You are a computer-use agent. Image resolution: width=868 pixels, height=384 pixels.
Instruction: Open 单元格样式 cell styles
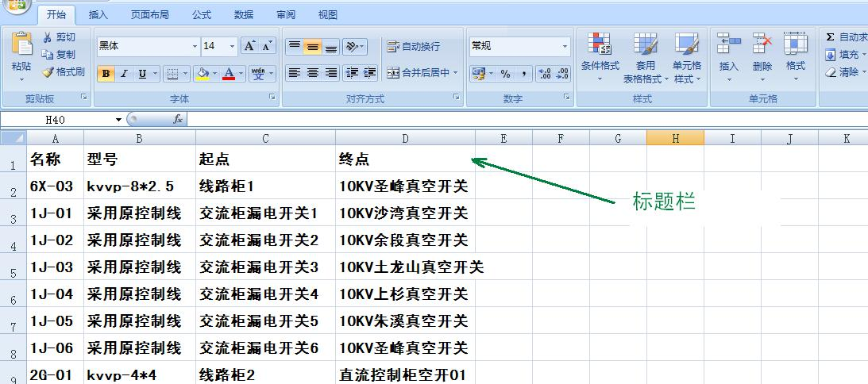[687, 58]
